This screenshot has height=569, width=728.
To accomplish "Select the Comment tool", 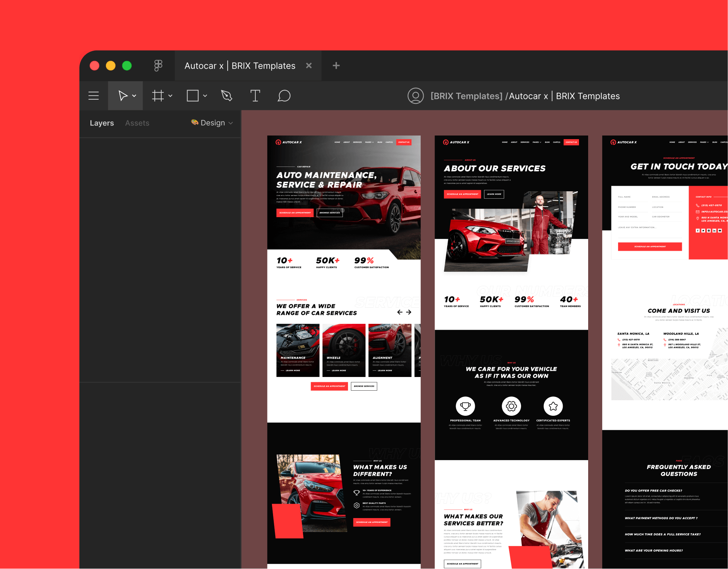I will pos(284,96).
